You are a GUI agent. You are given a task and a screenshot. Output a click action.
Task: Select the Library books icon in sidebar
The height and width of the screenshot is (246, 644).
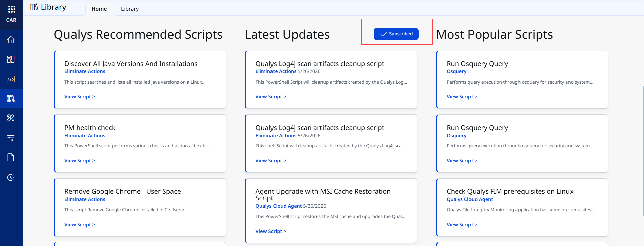(x=11, y=99)
